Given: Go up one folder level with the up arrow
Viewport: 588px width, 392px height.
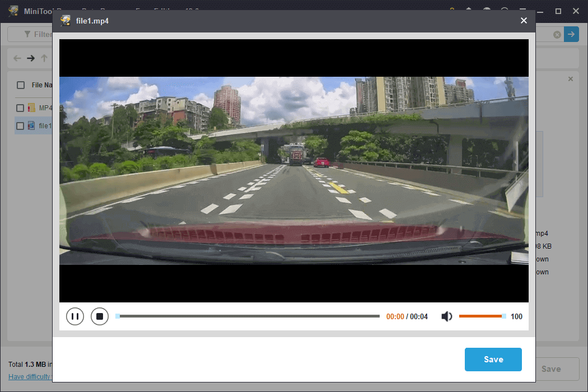Looking at the screenshot, I should click(x=44, y=58).
